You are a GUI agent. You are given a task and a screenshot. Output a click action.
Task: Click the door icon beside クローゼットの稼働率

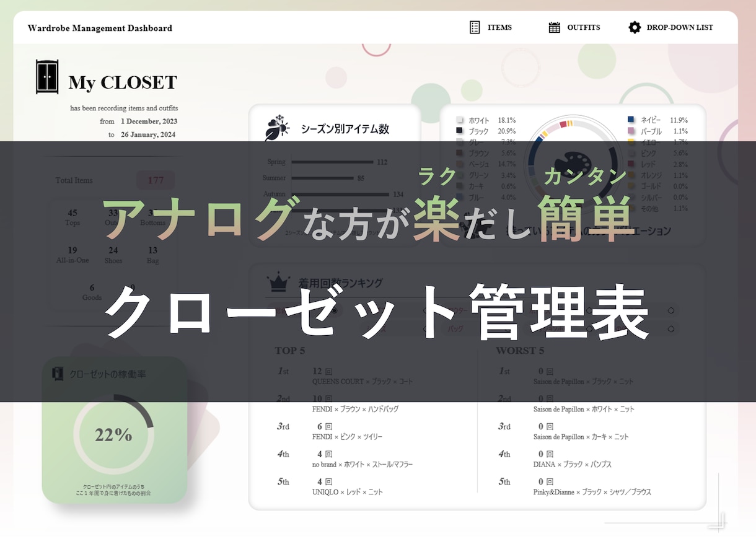click(x=58, y=374)
